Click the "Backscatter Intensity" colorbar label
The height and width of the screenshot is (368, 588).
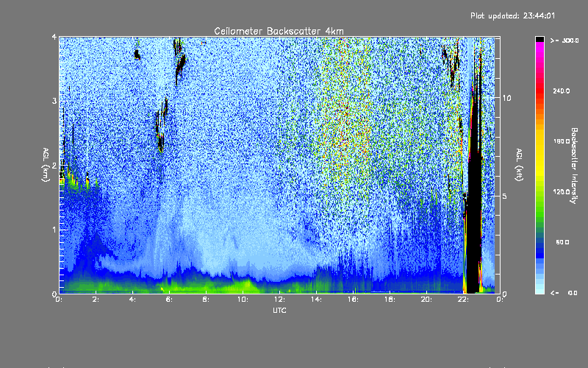point(574,166)
